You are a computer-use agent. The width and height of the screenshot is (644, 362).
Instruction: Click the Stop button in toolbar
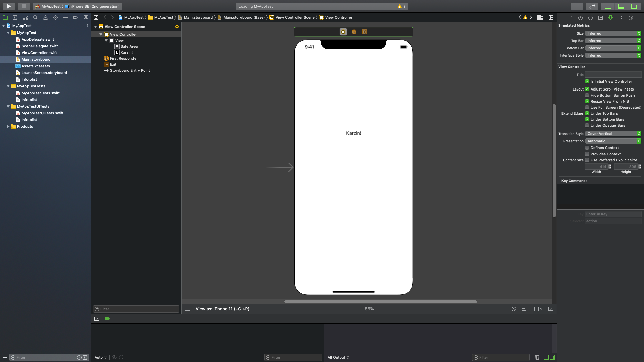point(24,6)
